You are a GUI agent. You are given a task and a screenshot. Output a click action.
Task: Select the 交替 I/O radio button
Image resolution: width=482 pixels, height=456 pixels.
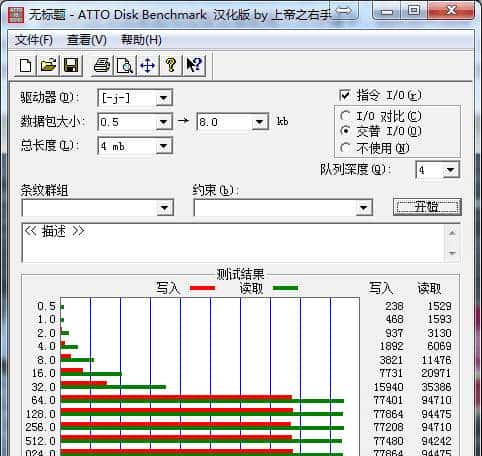(x=345, y=131)
